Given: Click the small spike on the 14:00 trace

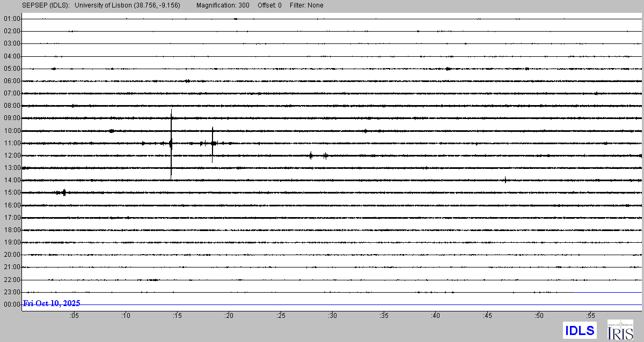Looking at the screenshot, I should tap(506, 180).
